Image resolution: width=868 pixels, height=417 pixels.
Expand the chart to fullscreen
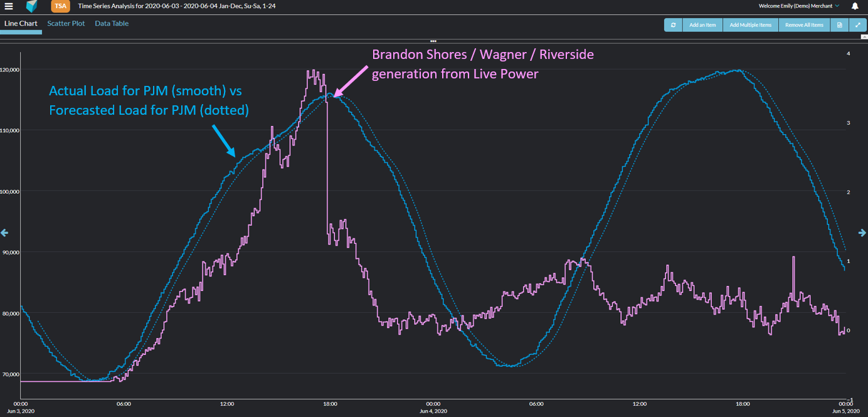858,25
